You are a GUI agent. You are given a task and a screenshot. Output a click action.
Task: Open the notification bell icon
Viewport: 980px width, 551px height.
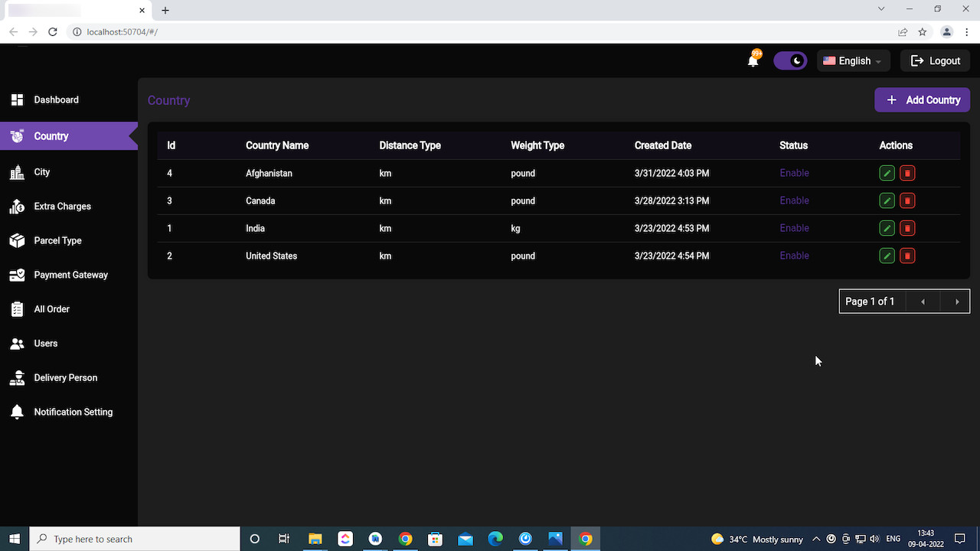[753, 61]
